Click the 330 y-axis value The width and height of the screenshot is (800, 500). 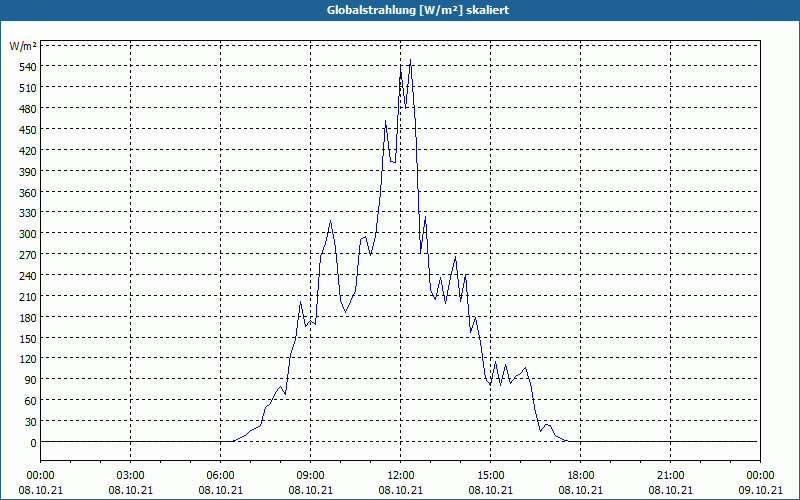pyautogui.click(x=27, y=213)
